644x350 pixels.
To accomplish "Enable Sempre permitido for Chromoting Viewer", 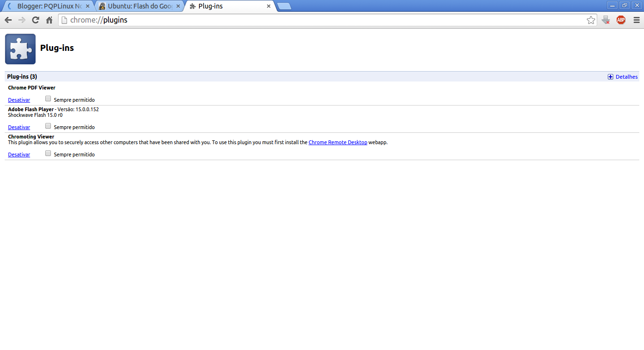I will (48, 154).
